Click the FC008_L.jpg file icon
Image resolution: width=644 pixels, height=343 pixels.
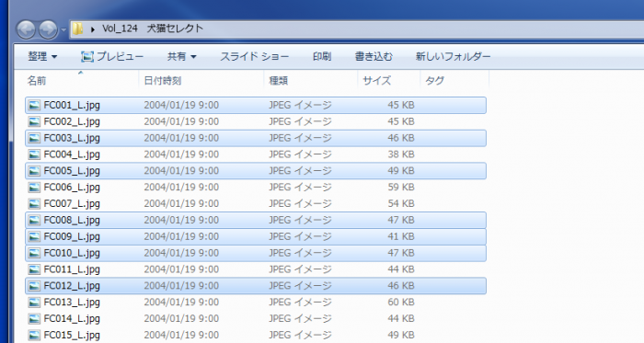click(x=34, y=221)
